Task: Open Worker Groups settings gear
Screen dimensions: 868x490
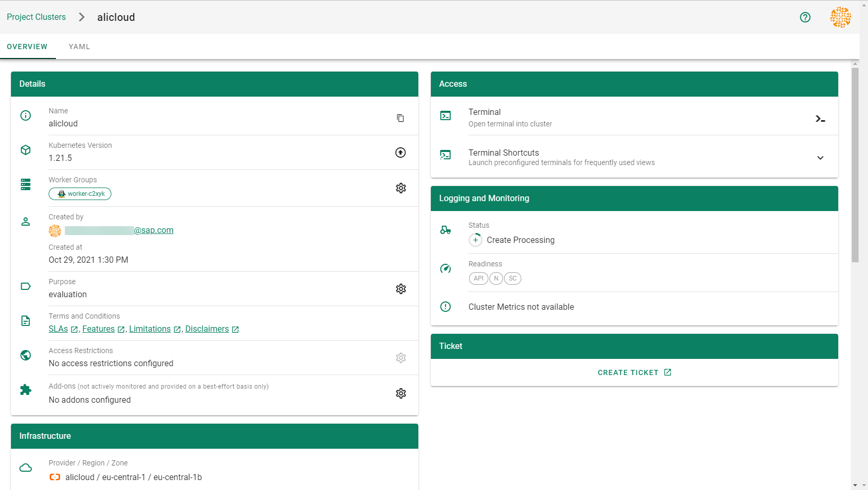Action: click(x=401, y=188)
